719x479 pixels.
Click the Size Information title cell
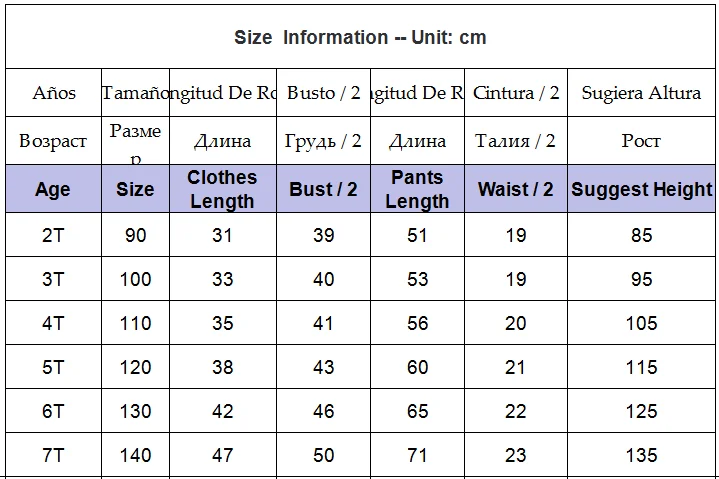coord(360,37)
